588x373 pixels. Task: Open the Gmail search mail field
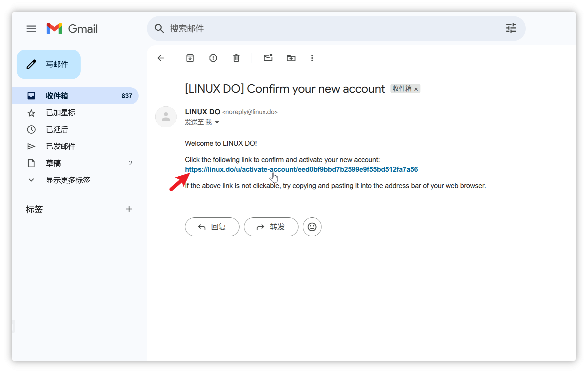[300, 29]
